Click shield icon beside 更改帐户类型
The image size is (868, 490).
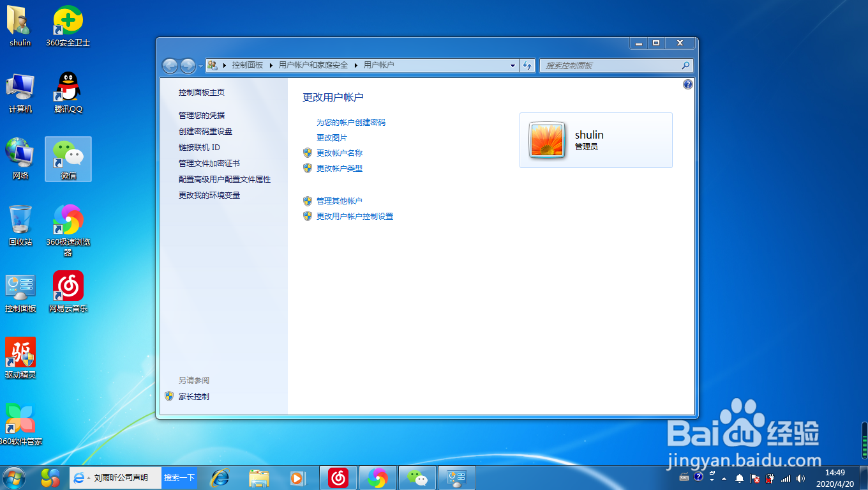click(x=308, y=168)
